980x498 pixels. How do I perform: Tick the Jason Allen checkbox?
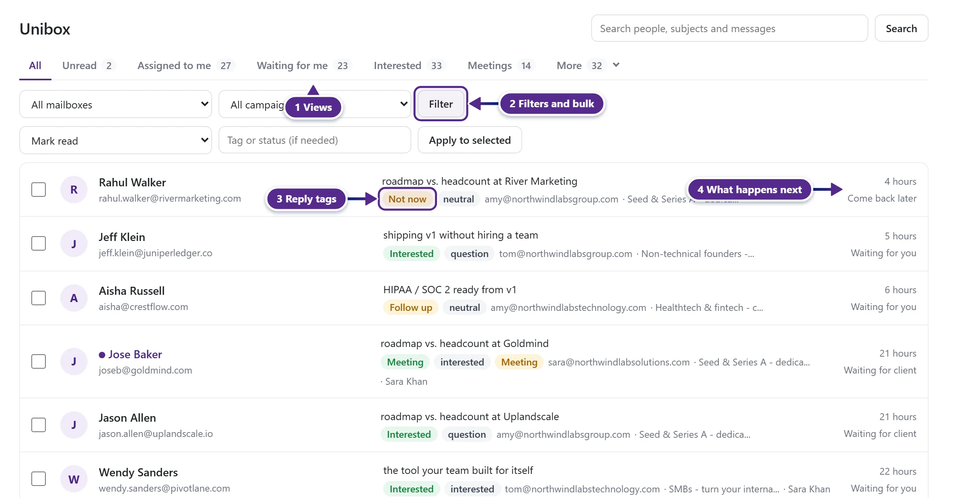(x=39, y=425)
